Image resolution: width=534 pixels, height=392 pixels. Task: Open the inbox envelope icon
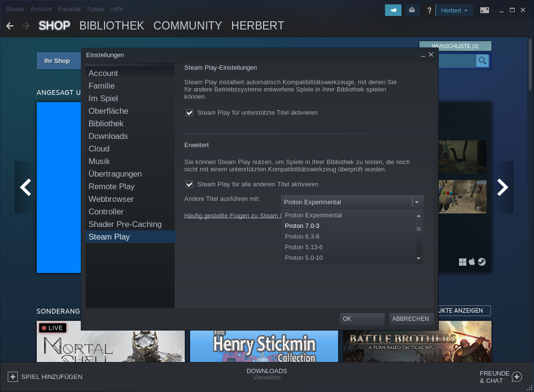point(412,10)
